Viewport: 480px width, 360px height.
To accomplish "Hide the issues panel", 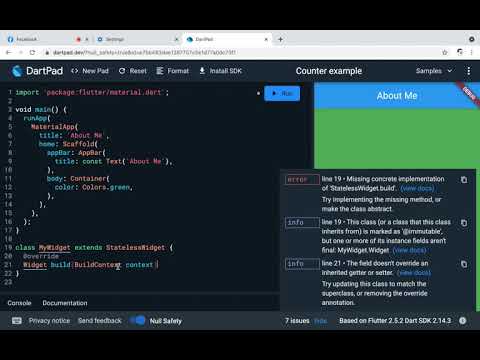I will tap(320, 321).
